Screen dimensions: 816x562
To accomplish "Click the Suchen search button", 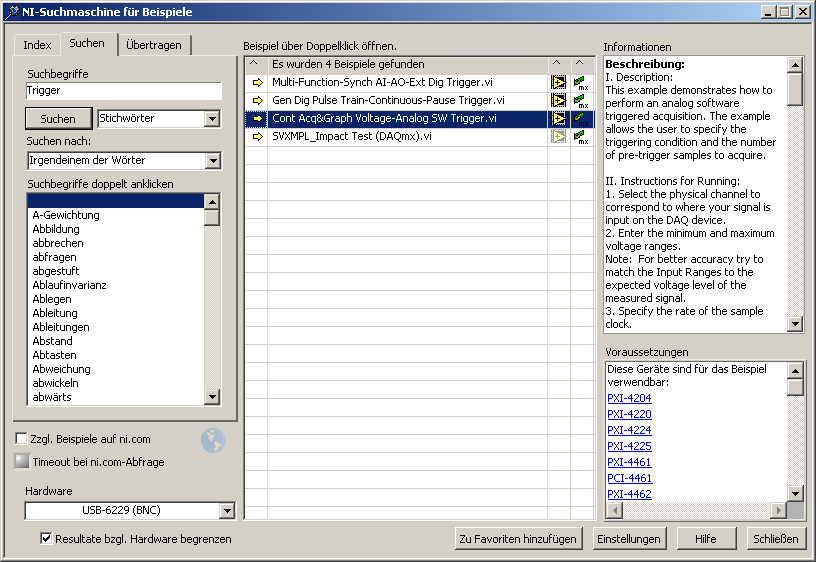I will coord(58,119).
